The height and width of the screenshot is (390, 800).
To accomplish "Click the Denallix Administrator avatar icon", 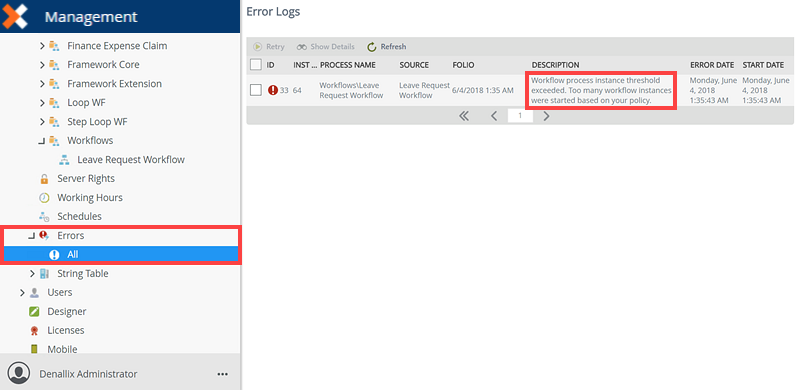I will tap(19, 374).
